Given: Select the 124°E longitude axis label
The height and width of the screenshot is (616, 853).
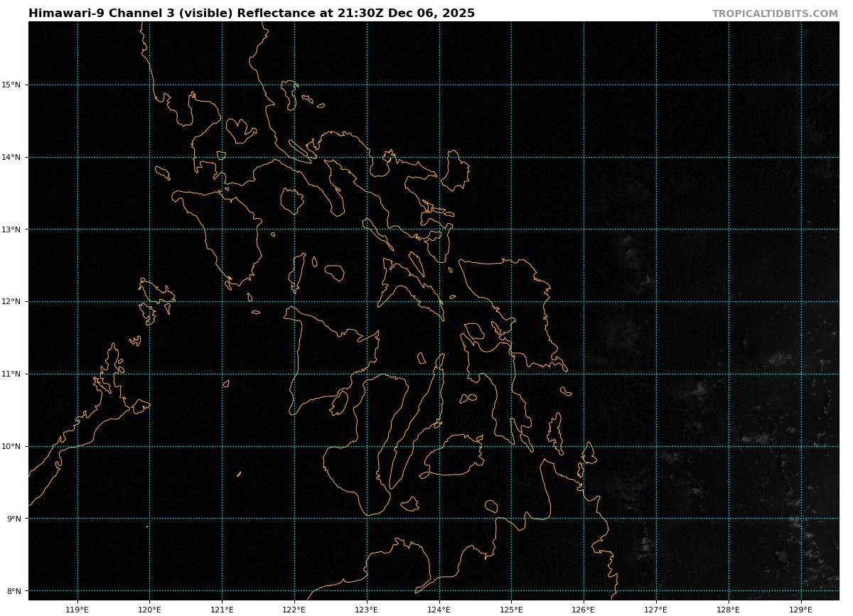Looking at the screenshot, I should pyautogui.click(x=439, y=609).
